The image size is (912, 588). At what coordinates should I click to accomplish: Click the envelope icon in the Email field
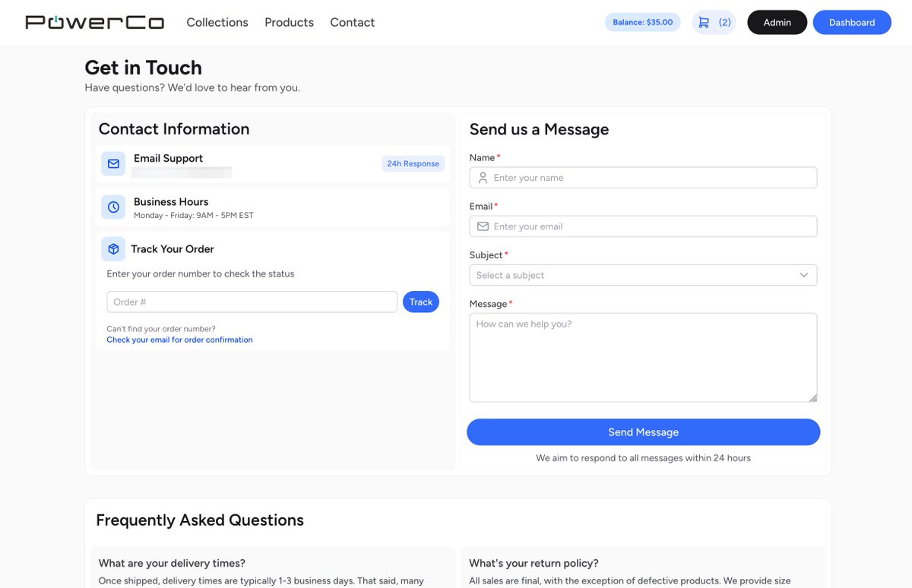(483, 226)
